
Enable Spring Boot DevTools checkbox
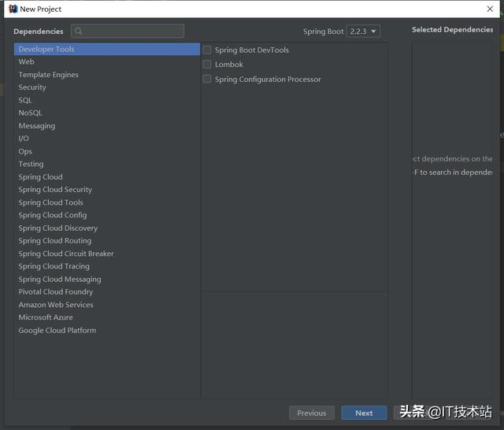(207, 50)
